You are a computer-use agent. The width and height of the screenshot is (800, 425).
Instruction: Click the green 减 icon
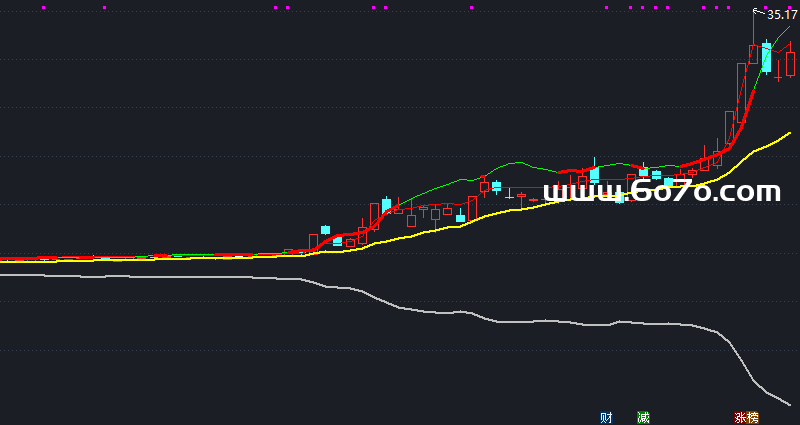(x=643, y=417)
